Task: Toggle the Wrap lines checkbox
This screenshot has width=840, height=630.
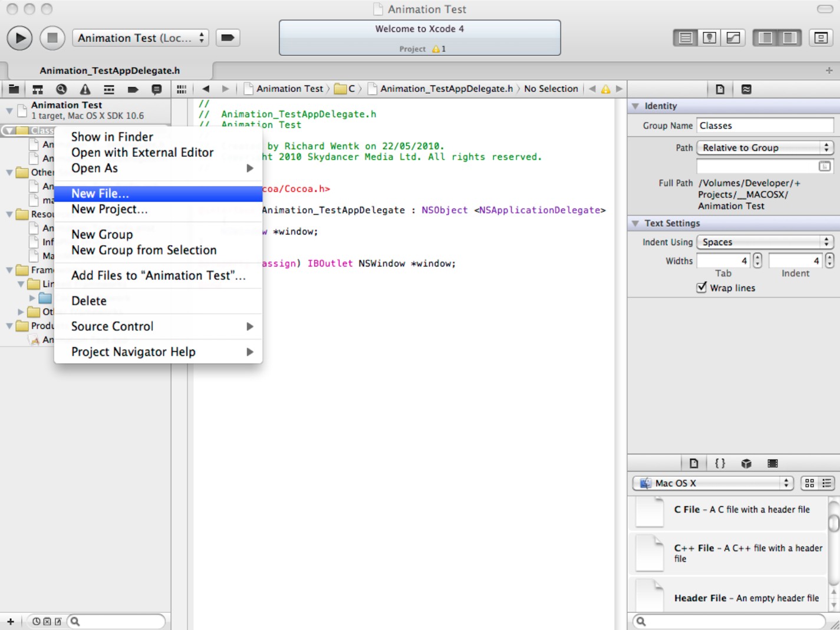Action: pyautogui.click(x=701, y=288)
